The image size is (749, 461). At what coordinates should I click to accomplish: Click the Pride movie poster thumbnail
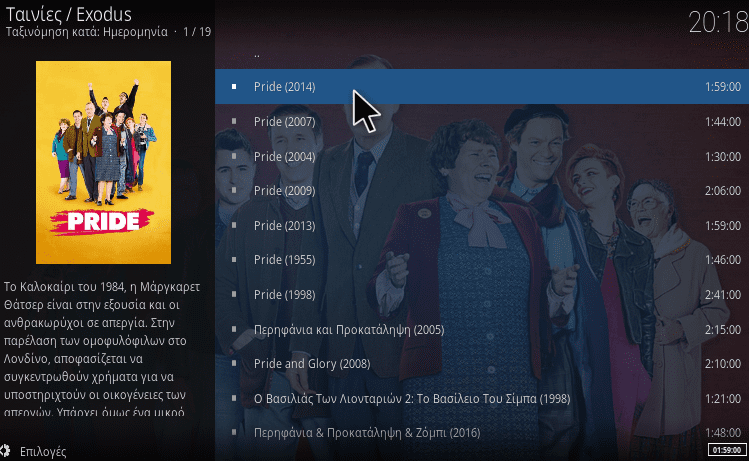click(x=103, y=162)
